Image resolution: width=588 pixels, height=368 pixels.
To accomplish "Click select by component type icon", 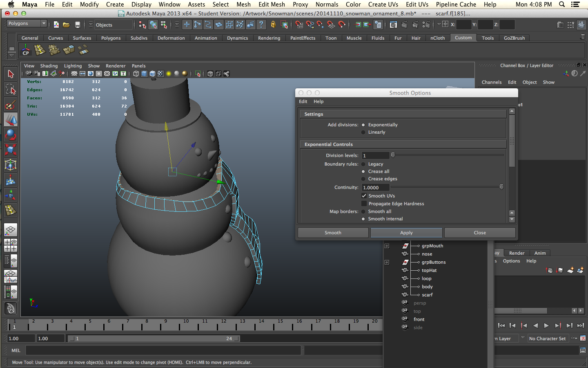I will [x=164, y=25].
